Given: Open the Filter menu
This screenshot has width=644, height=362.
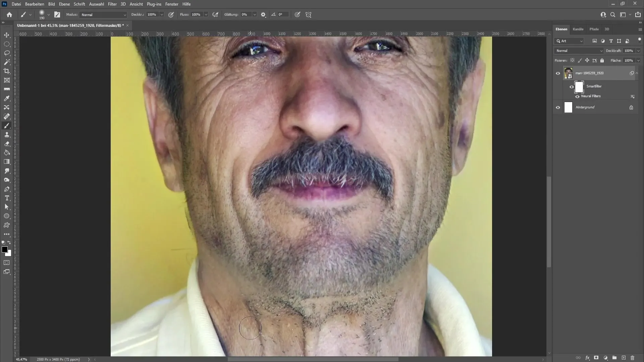Looking at the screenshot, I should pyautogui.click(x=111, y=4).
